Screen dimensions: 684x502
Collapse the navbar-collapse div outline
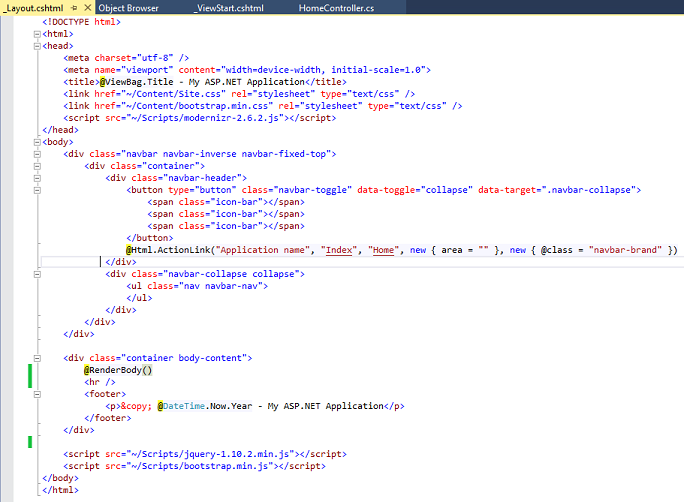37,274
